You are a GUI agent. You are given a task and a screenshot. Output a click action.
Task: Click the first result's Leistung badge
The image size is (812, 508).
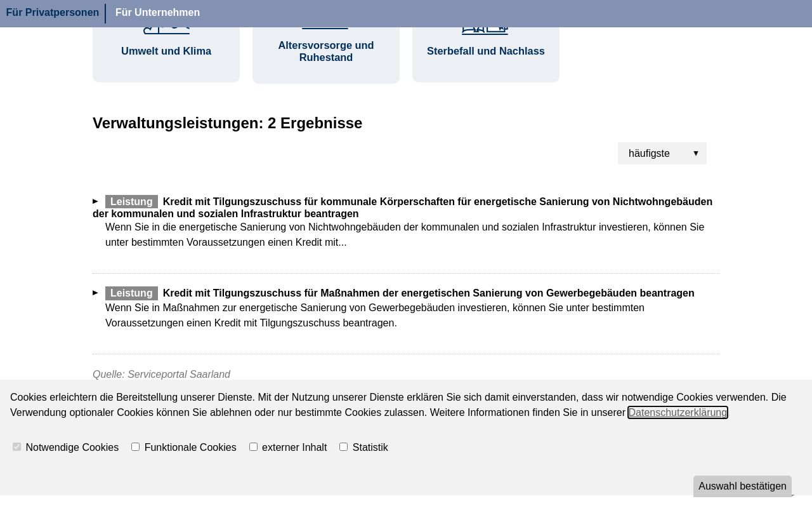[x=131, y=202]
